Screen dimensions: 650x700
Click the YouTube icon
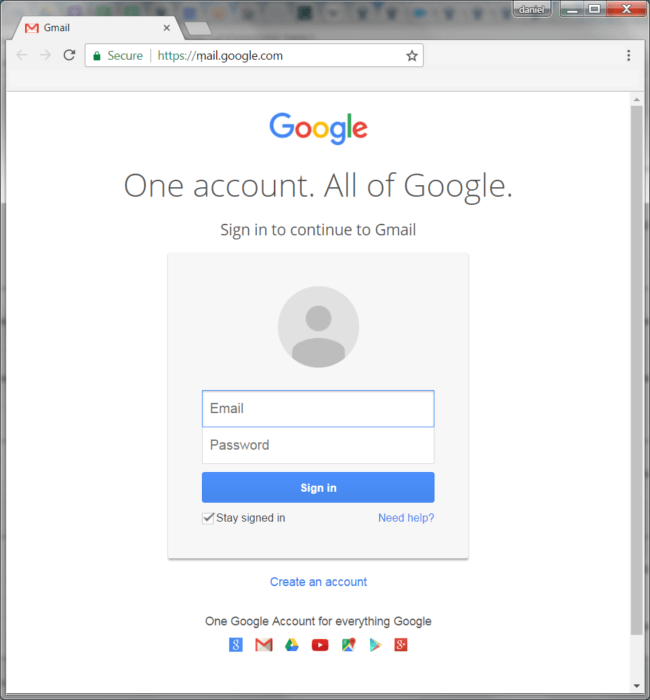[320, 645]
